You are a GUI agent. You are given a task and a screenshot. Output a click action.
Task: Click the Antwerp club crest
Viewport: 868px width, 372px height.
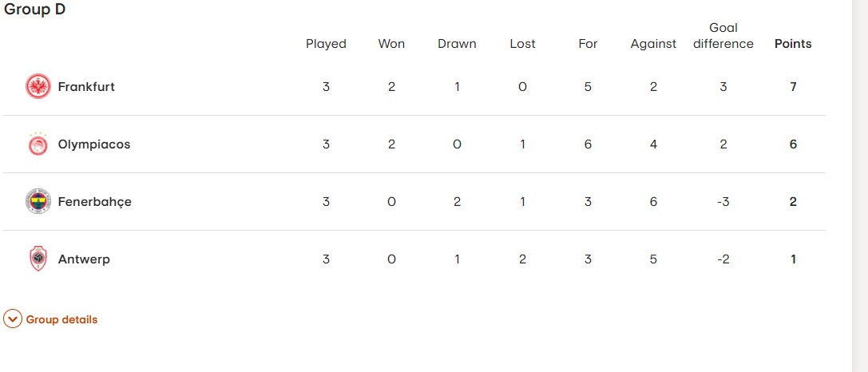38,259
